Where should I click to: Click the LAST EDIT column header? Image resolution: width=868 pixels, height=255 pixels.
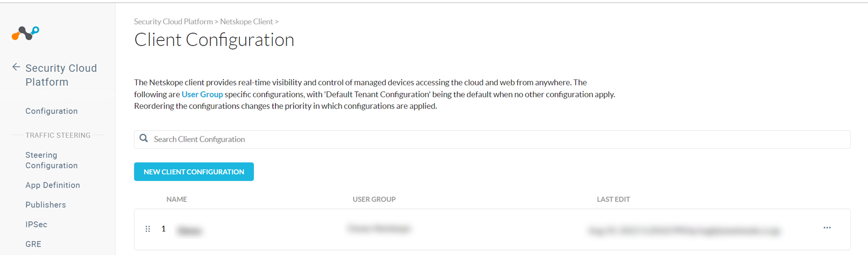click(x=613, y=199)
